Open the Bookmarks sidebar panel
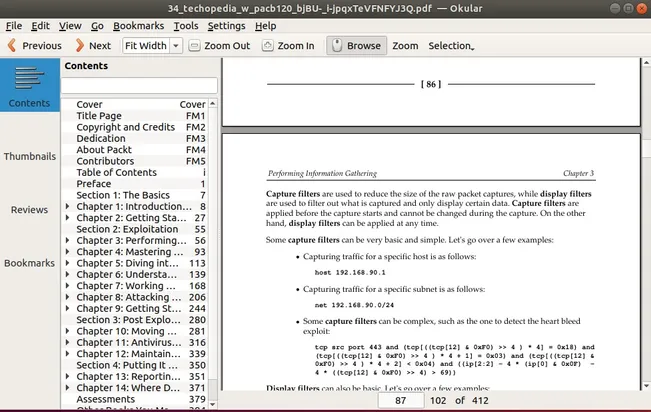 29,263
